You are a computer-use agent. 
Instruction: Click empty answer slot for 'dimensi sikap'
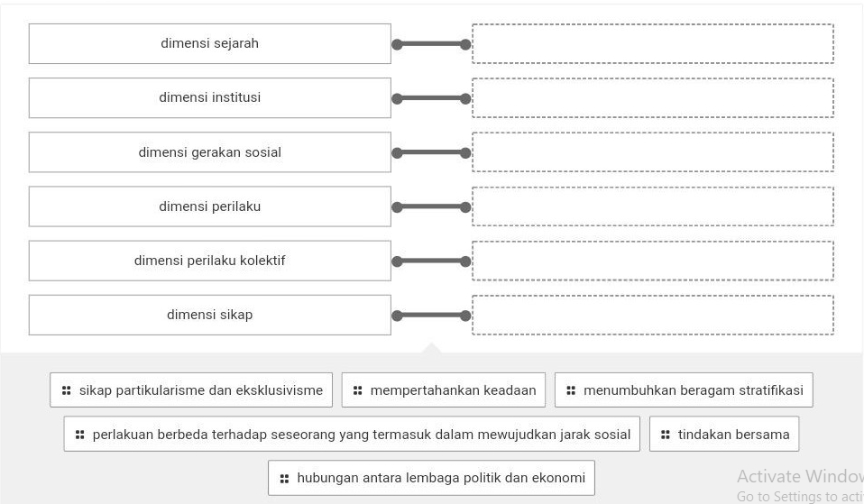(652, 315)
